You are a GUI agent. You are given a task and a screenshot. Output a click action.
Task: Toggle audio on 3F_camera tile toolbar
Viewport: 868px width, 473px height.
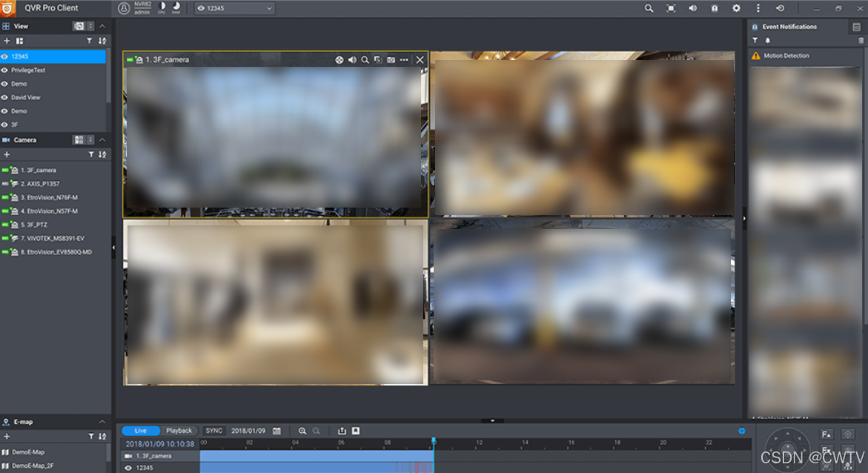point(352,60)
